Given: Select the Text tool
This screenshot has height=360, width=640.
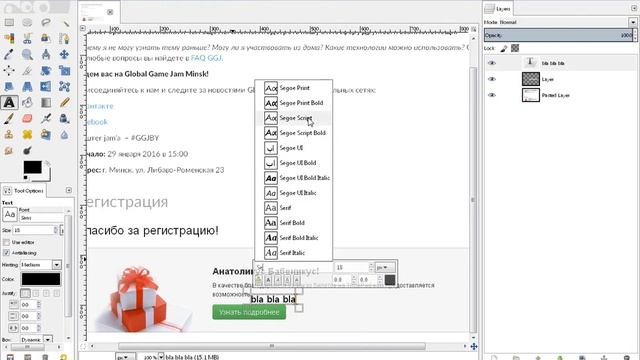Looking at the screenshot, I should (9, 102).
